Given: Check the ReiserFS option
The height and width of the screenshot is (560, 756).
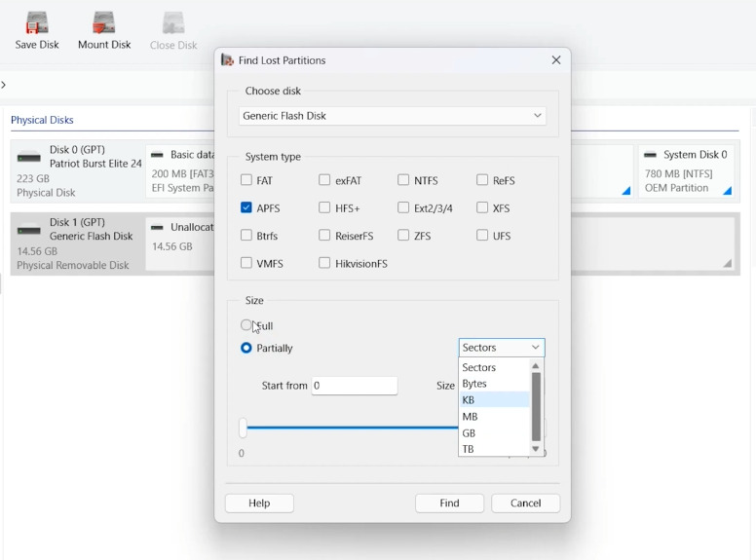Looking at the screenshot, I should click(324, 235).
